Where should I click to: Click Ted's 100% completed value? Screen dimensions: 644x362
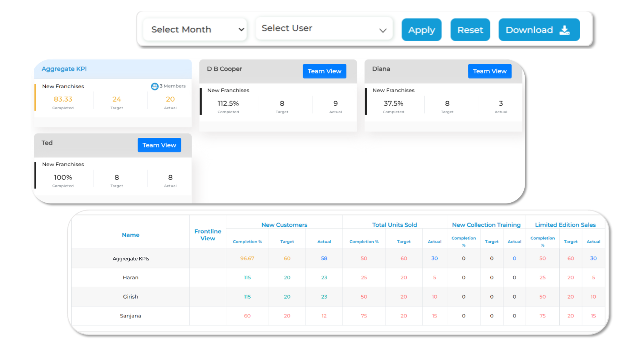click(x=63, y=177)
